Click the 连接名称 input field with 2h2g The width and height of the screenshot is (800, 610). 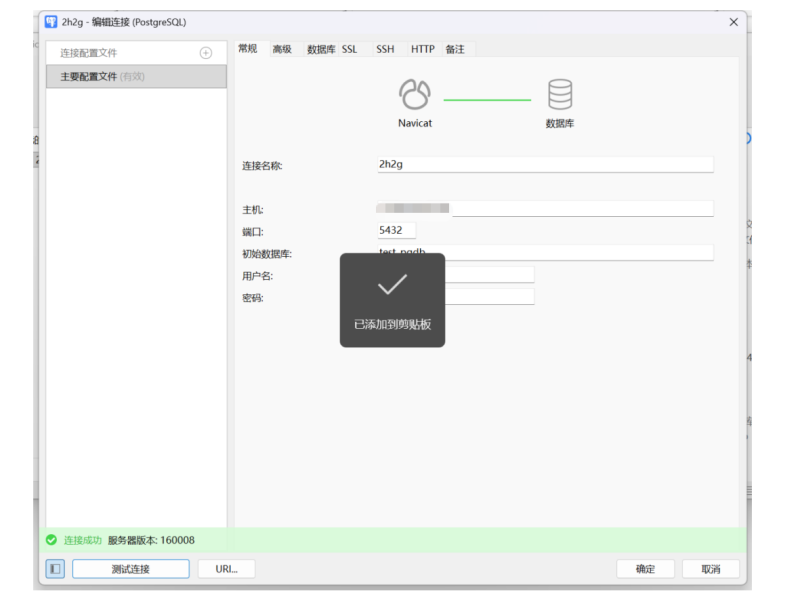point(545,164)
